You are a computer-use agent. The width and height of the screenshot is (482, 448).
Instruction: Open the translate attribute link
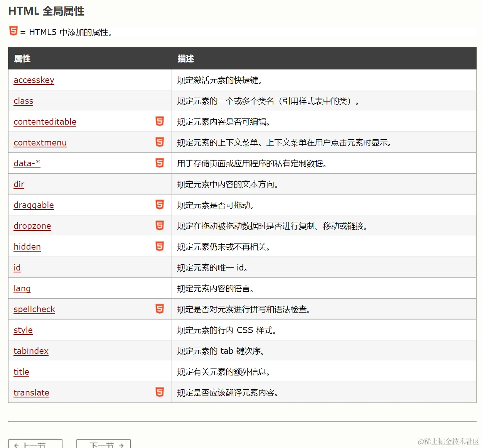pos(32,393)
